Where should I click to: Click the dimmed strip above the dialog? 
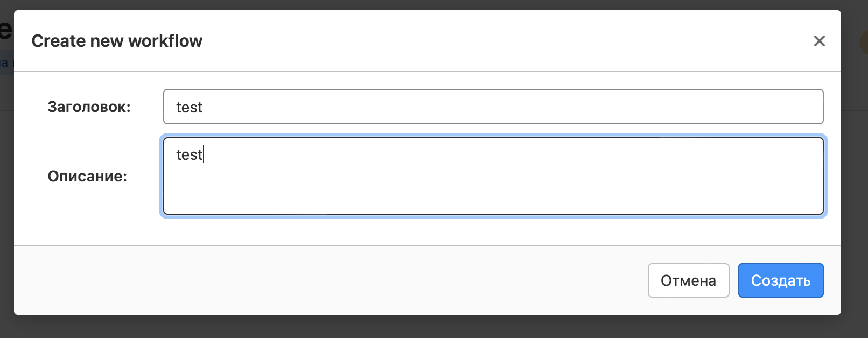point(431,4)
